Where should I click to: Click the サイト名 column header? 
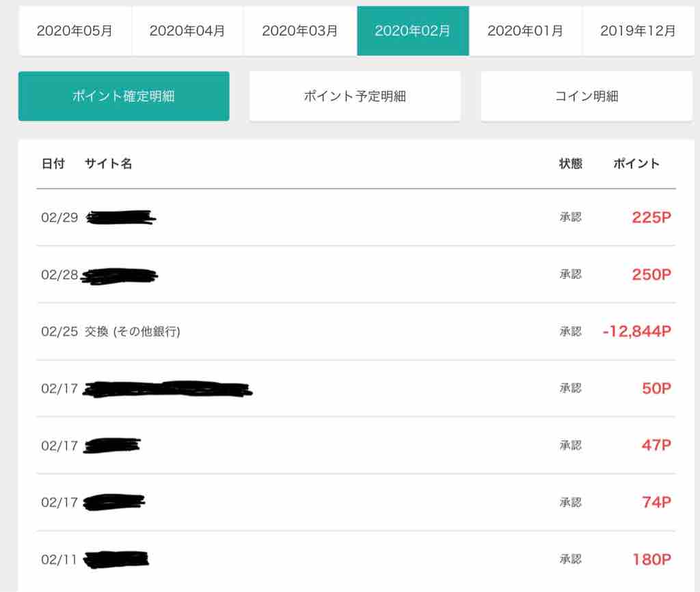pos(109,164)
